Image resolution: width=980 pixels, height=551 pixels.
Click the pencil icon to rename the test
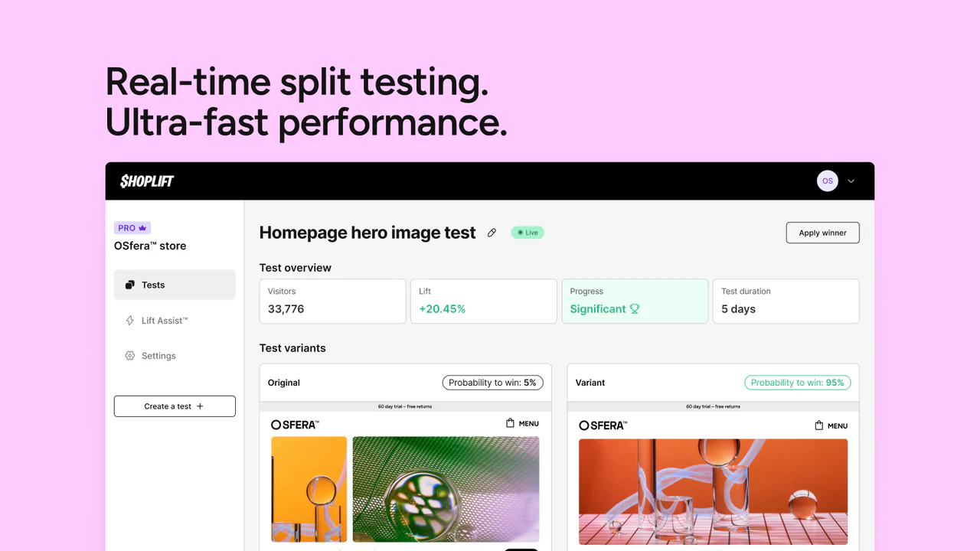492,233
